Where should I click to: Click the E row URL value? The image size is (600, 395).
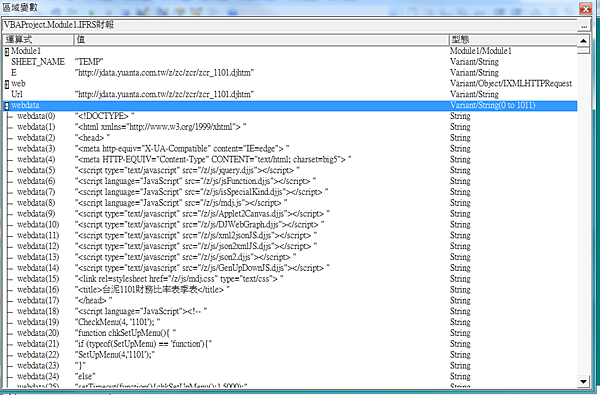(x=165, y=73)
